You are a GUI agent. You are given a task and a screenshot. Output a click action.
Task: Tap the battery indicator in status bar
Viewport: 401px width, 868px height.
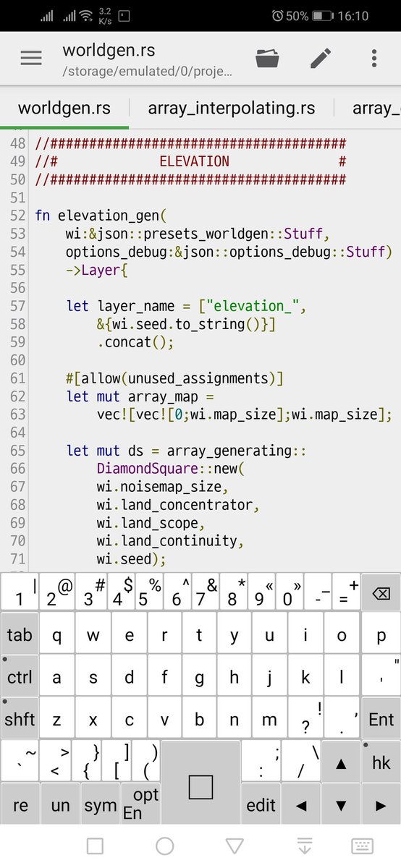click(322, 15)
